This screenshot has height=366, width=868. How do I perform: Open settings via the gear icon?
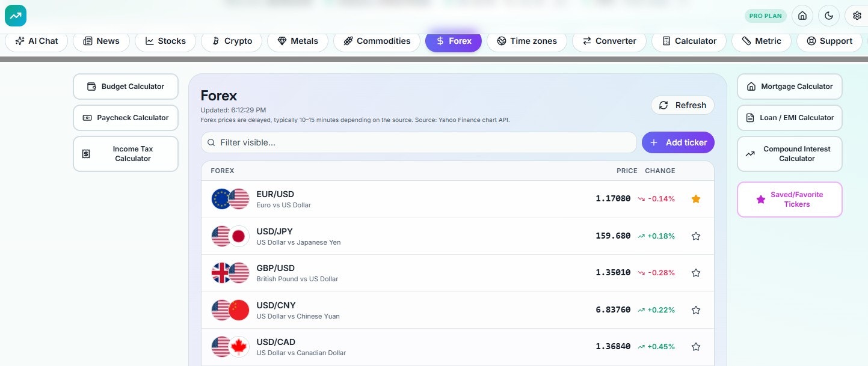(857, 15)
